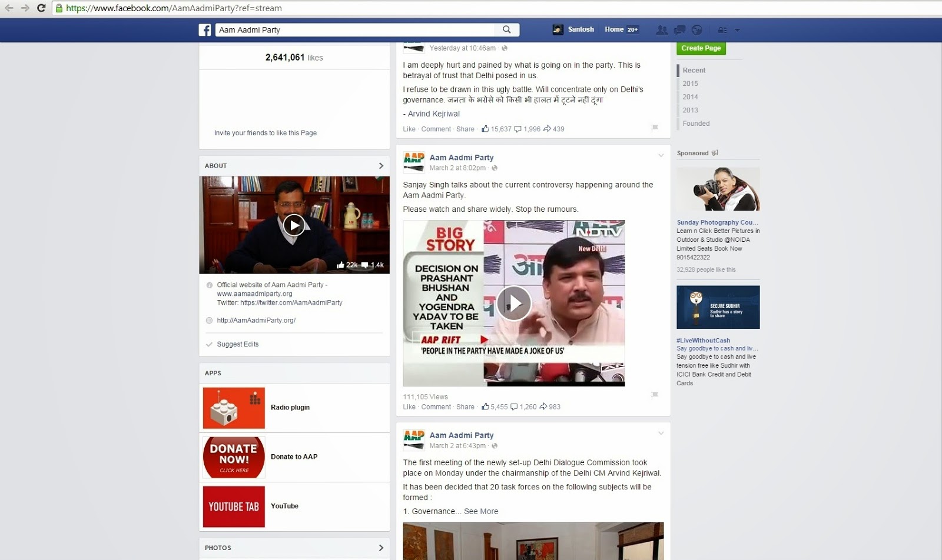Jump to 2015 in the timeline navigator
Screen dimensions: 942x560
pos(691,84)
